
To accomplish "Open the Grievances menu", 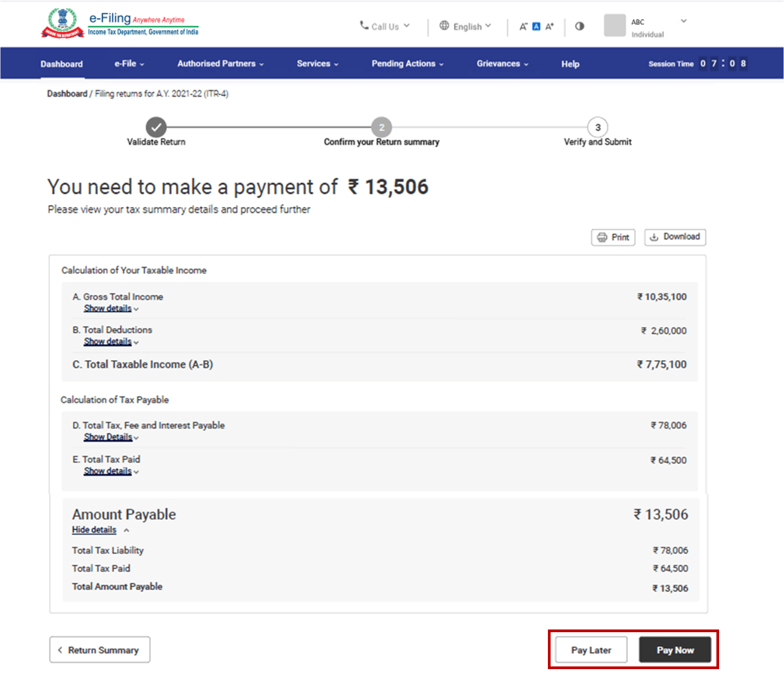I will 503,64.
